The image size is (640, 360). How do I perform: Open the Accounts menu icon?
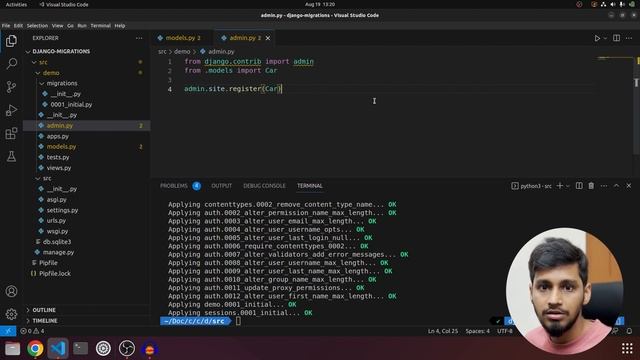tap(11, 291)
